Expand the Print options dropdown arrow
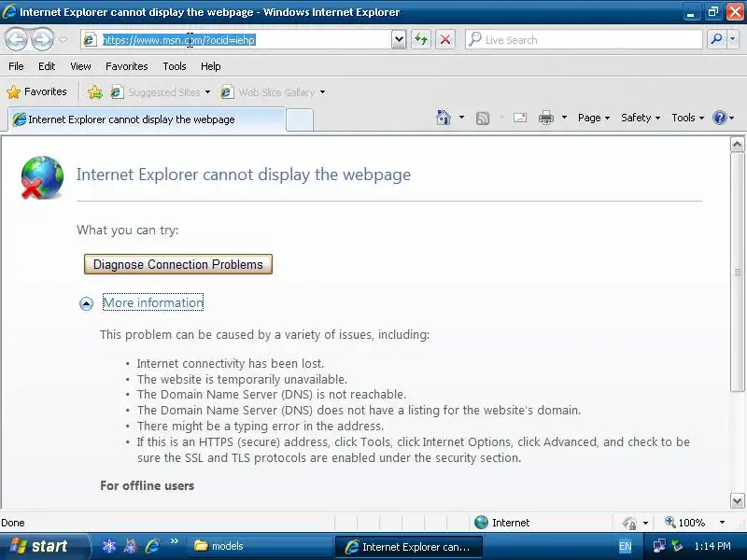 (564, 118)
